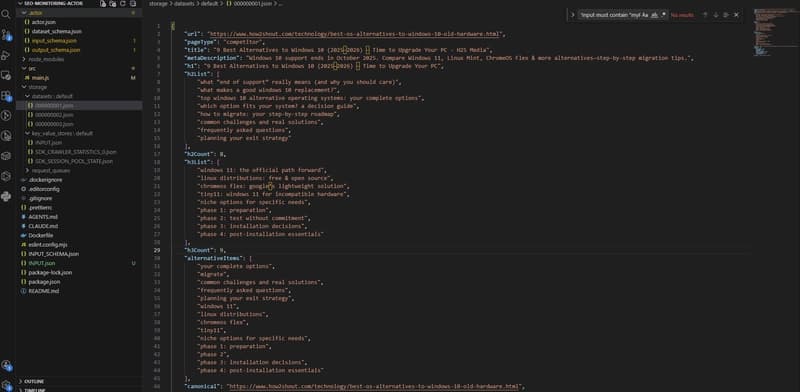Open output_schema.json file
This screenshot has height=392, width=800.
point(79,50)
